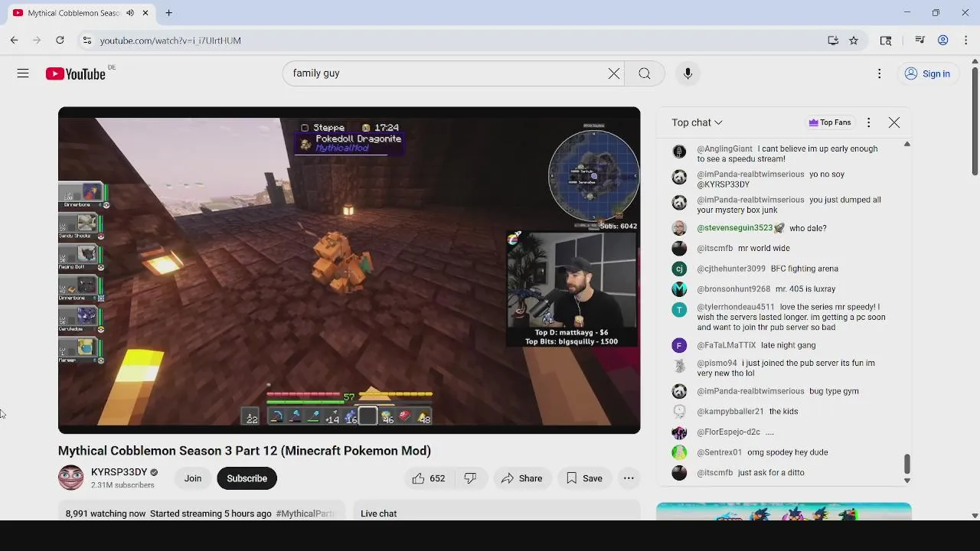
Task: Click @cjthehunter3099 chat avatar
Action: tap(679, 269)
